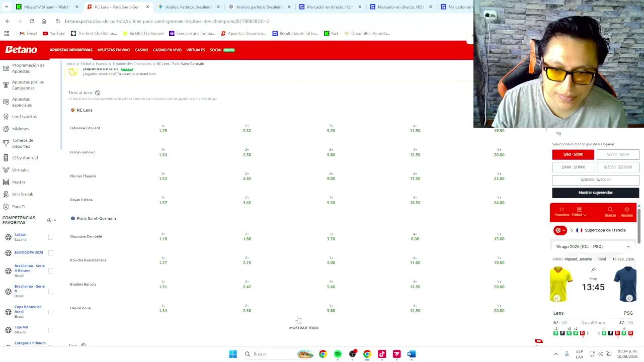Go back with browser back arrow
This screenshot has height=362, width=644.
[8, 21]
